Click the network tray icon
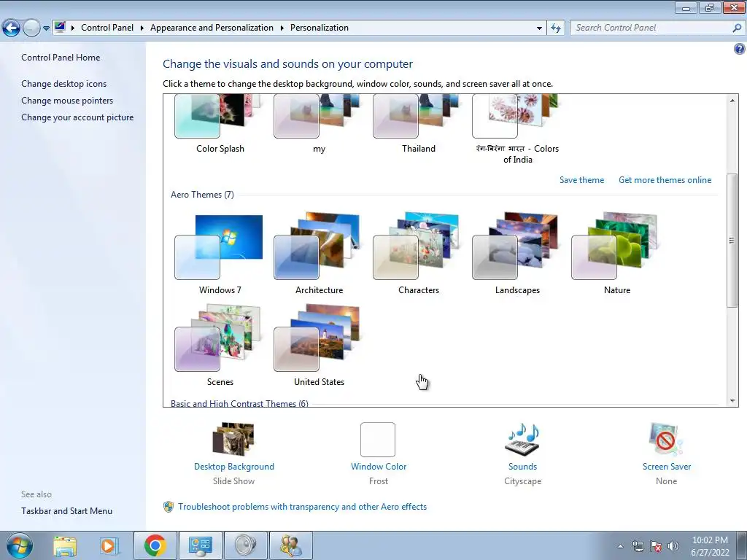747x560 pixels. (x=638, y=547)
